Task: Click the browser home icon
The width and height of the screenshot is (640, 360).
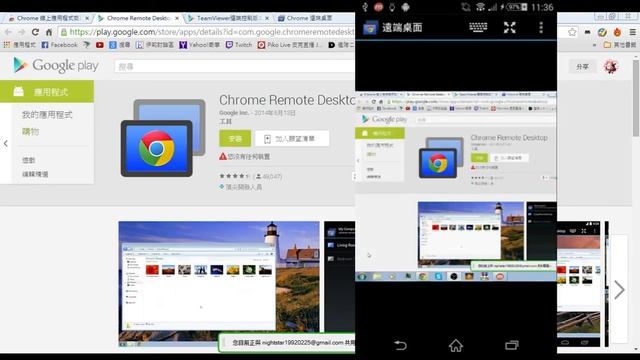Action: [x=49, y=32]
